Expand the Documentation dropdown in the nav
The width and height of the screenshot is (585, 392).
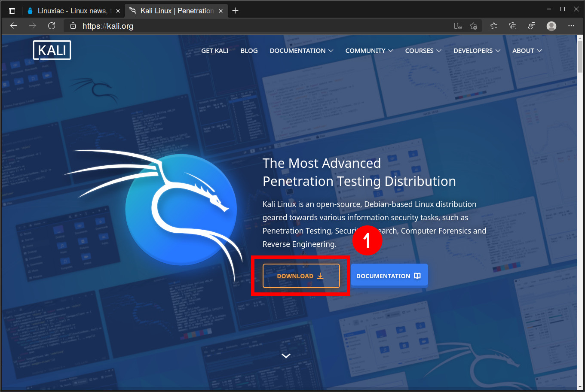pos(301,51)
